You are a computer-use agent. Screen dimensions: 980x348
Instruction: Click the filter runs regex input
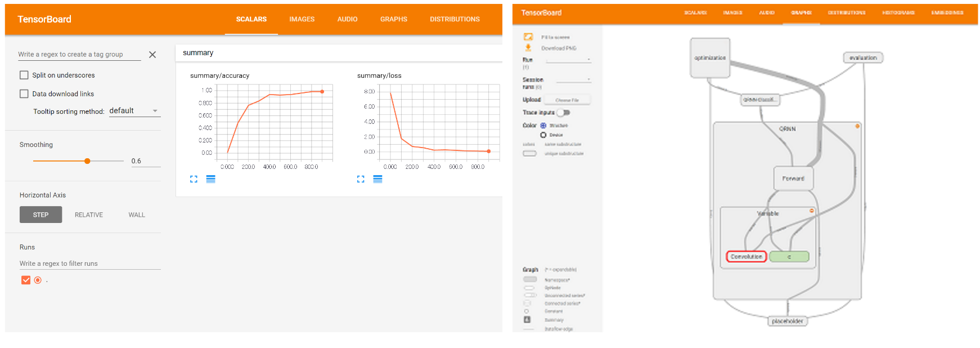pos(90,264)
